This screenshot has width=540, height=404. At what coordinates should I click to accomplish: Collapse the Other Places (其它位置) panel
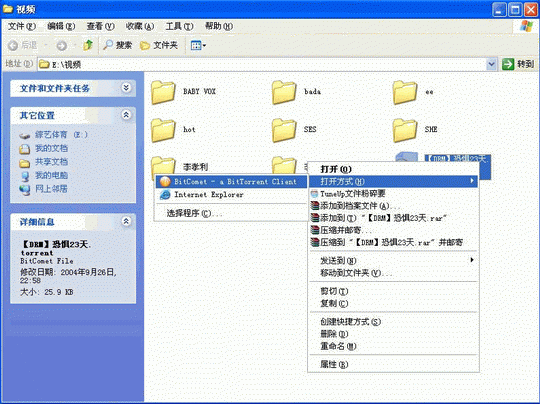[126, 115]
